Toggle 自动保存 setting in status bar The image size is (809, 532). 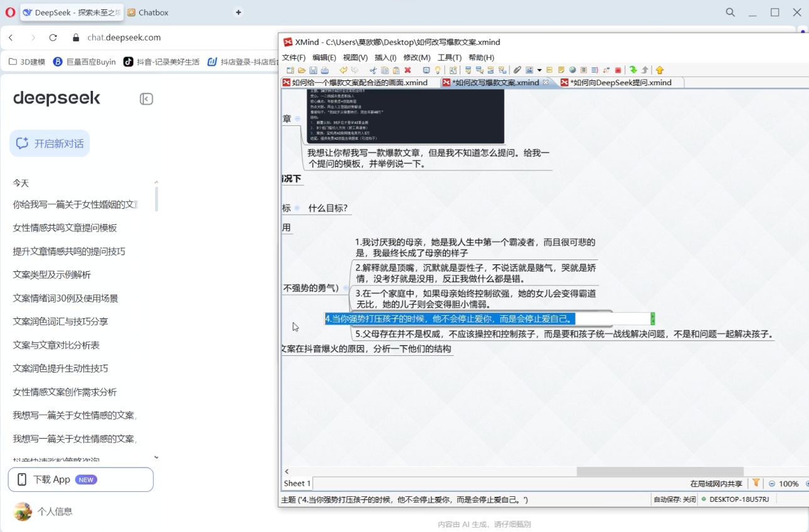674,499
